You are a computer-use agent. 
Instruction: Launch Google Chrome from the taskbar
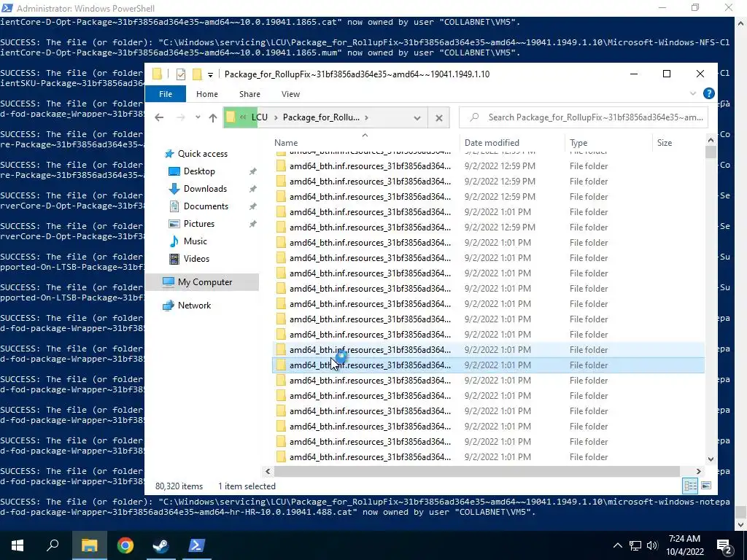125,545
